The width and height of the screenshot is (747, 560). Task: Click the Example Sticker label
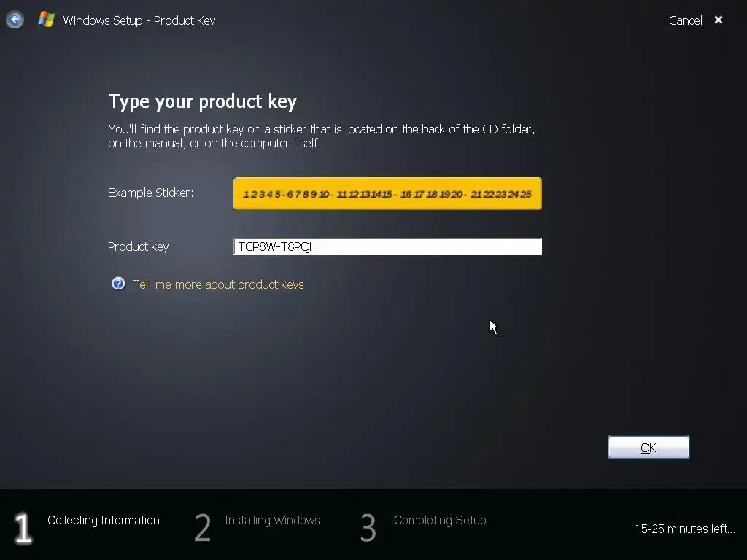[150, 192]
